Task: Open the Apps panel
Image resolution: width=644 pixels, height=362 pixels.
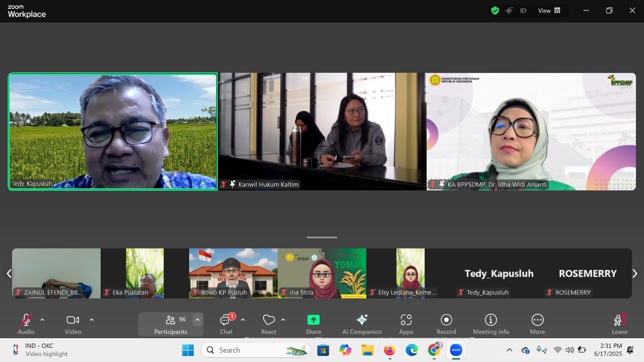Action: 406,324
